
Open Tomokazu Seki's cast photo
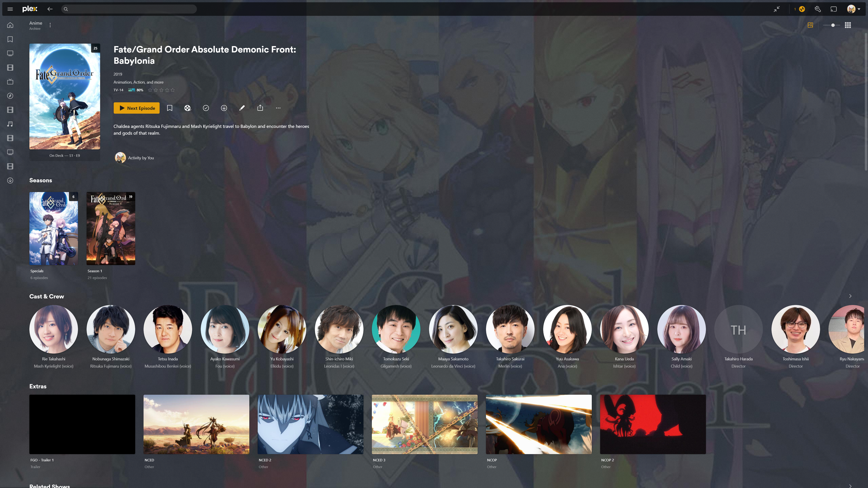pyautogui.click(x=396, y=329)
